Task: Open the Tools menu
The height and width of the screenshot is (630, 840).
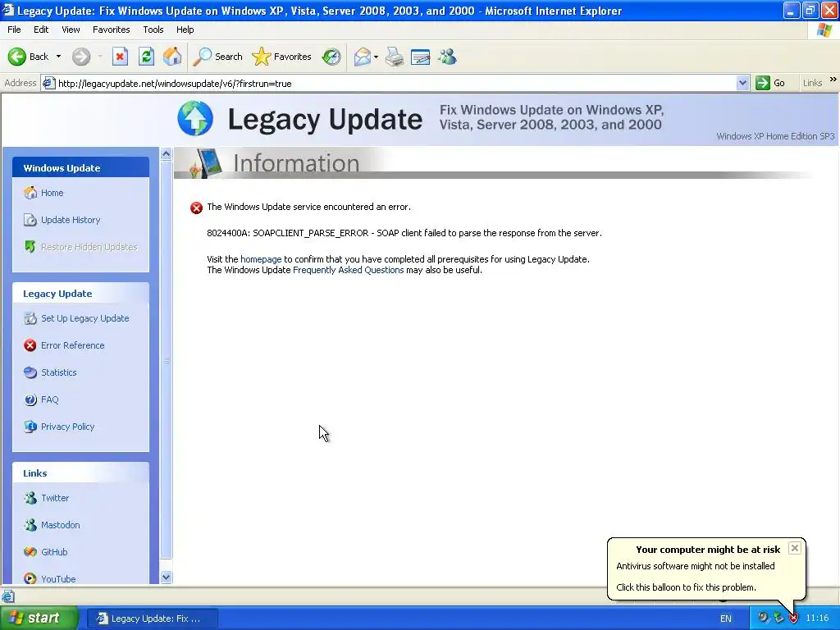Action: (x=153, y=30)
